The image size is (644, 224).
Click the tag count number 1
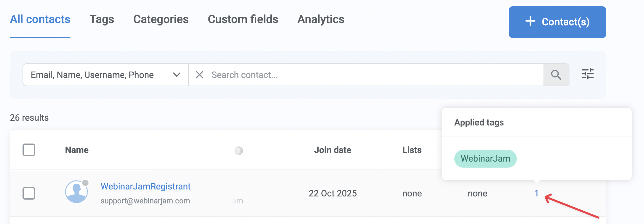tap(536, 193)
